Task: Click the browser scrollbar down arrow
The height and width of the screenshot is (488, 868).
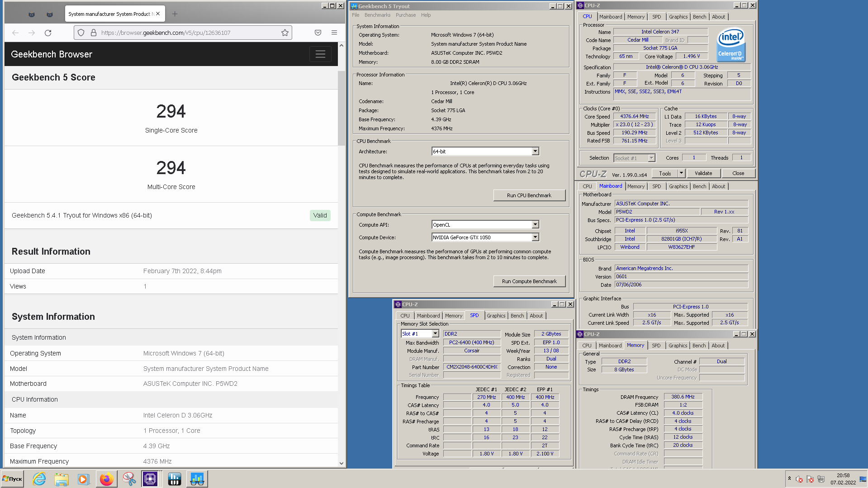Action: coord(342,463)
